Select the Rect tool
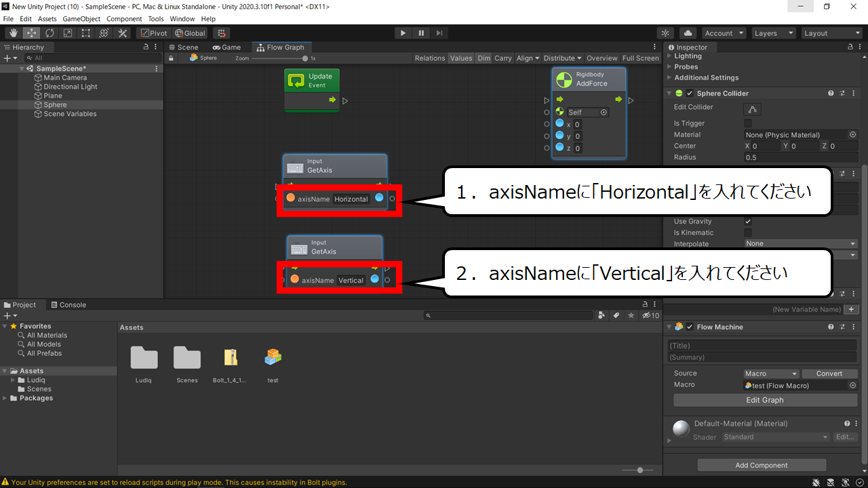 point(86,33)
